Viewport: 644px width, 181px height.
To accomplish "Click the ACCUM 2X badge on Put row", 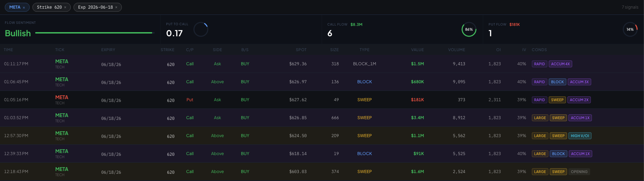I will [x=579, y=100].
